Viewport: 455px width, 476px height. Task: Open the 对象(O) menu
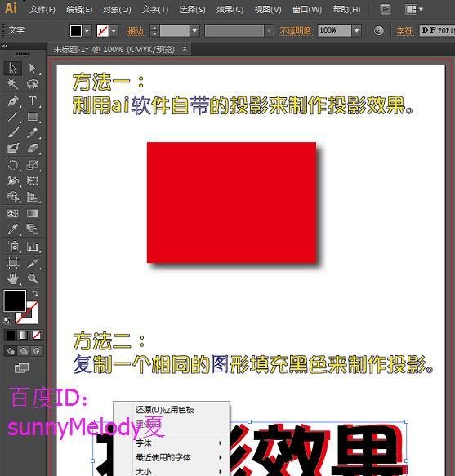tap(117, 10)
